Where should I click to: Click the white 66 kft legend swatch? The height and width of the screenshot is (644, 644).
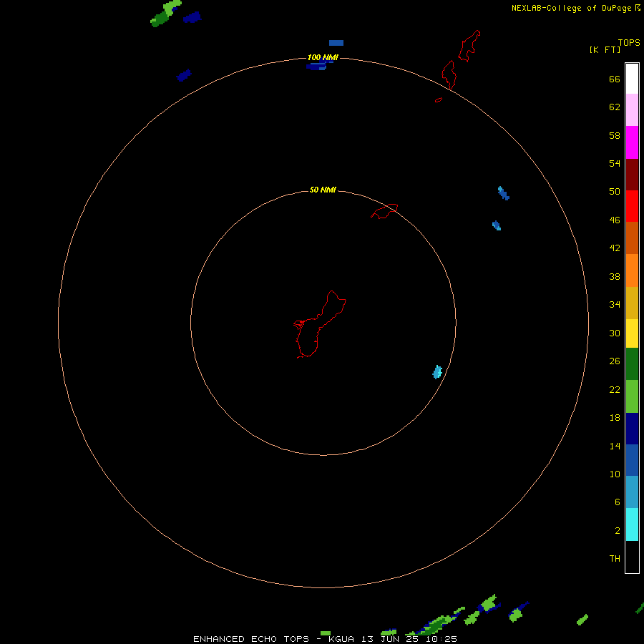[632, 79]
